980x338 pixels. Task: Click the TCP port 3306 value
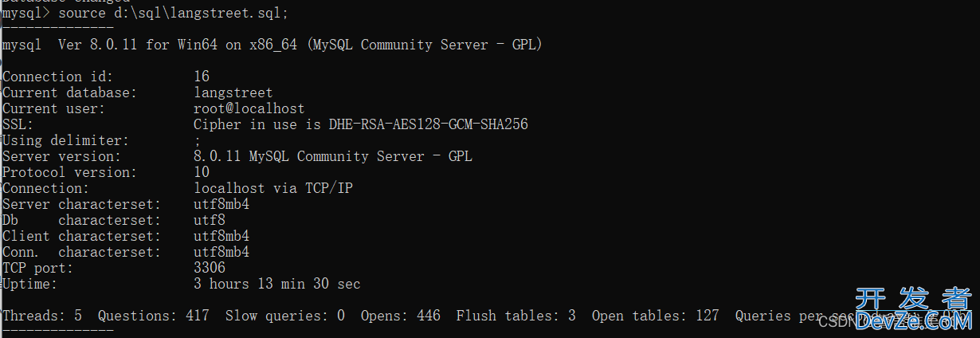click(210, 268)
